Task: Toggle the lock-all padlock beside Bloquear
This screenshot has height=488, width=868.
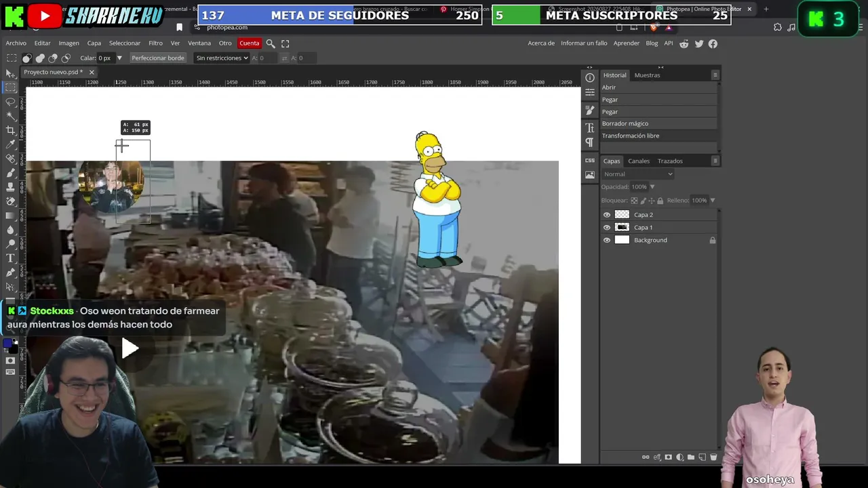Action: (x=660, y=201)
